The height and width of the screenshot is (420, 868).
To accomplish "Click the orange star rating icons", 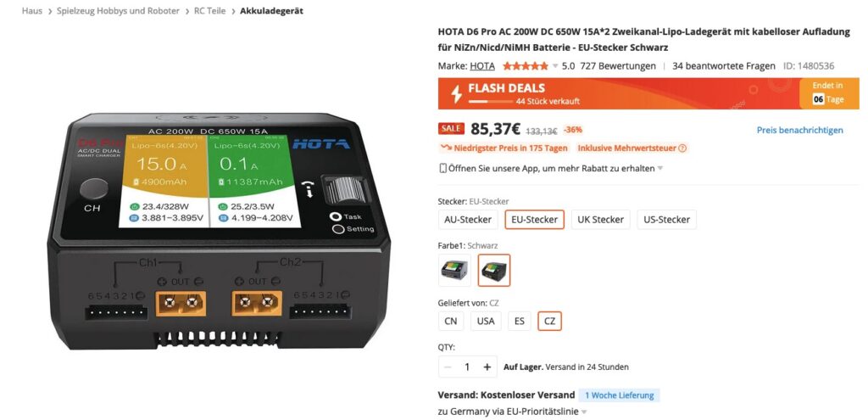I will 525,66.
